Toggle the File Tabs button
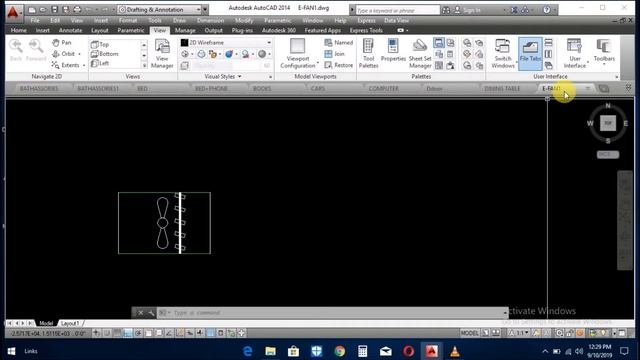 [530, 54]
